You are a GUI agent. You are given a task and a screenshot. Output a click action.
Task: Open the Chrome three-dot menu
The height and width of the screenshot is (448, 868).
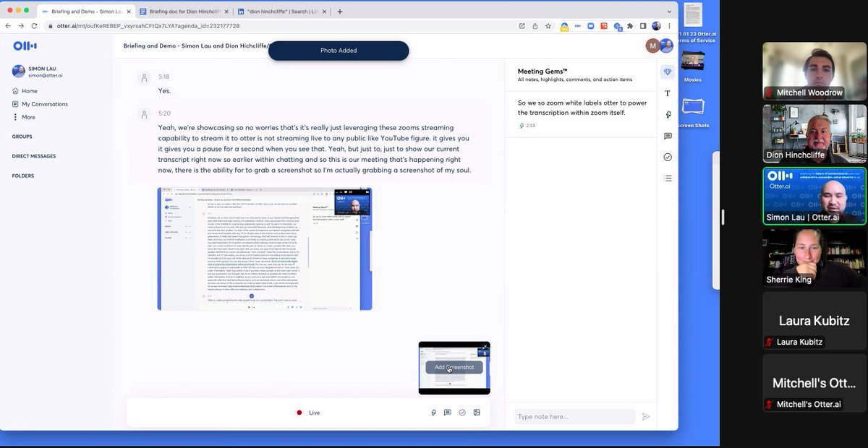[x=670, y=25]
